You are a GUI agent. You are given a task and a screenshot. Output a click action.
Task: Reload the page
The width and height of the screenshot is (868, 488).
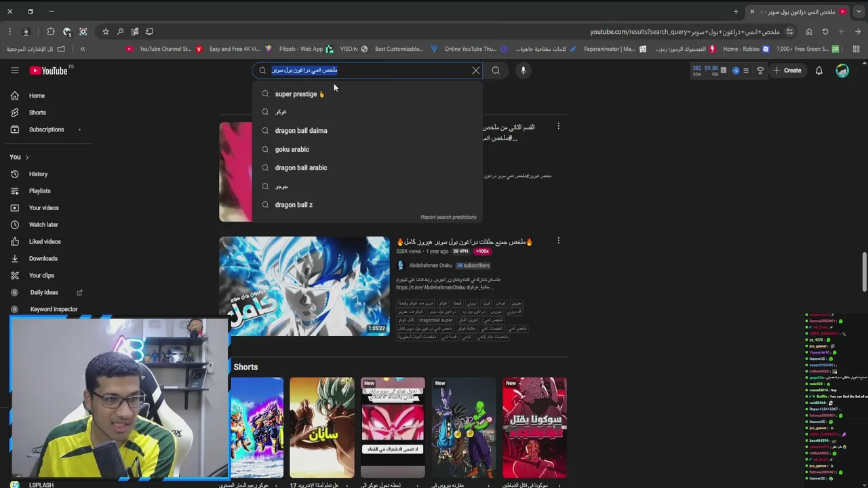click(x=825, y=32)
